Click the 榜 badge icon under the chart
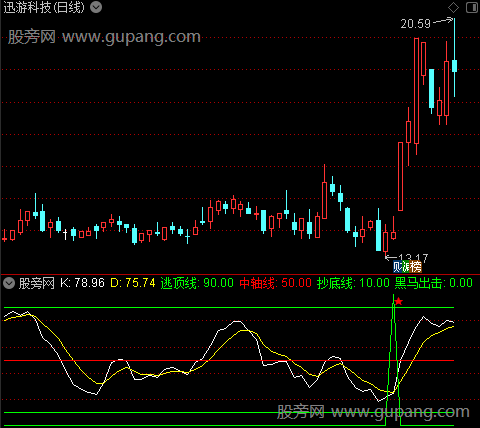Viewport: 480px width, 428px height. coord(417,267)
